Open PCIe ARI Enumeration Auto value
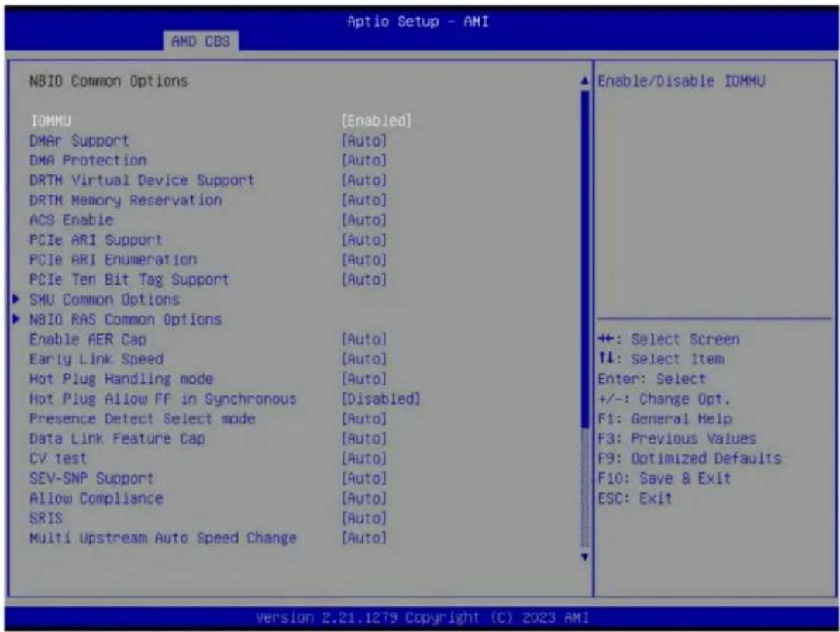This screenshot has width=840, height=632. 363,260
